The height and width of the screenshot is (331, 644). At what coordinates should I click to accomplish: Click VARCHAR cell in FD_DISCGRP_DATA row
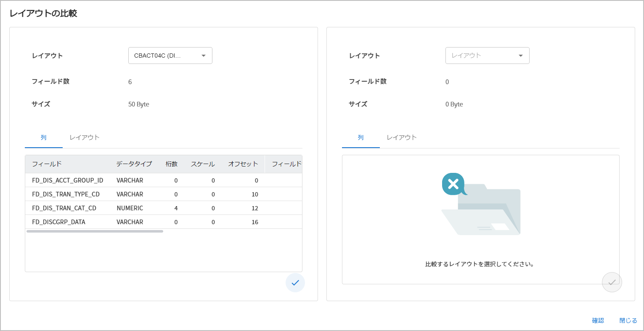tap(130, 222)
